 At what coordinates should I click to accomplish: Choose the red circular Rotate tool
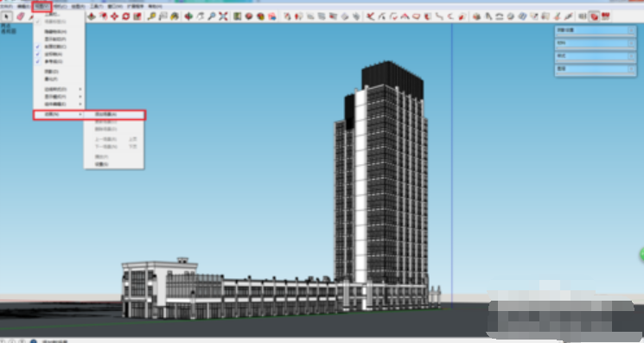pyautogui.click(x=126, y=16)
